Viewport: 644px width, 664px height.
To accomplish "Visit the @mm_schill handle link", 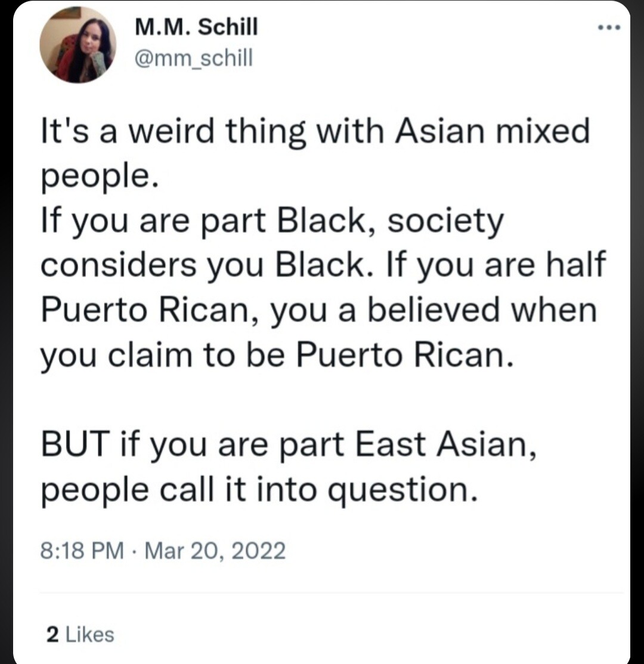I will pos(193,58).
